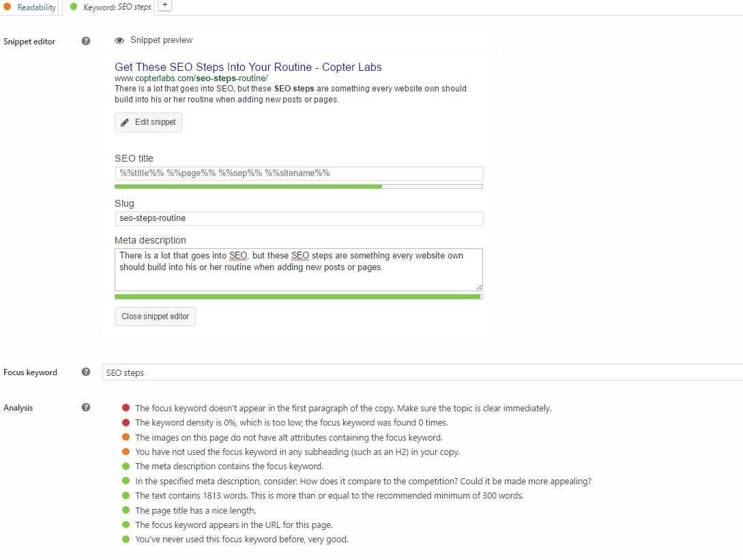Screen dimensions: 743x560
Task: Click green bullet beside page title length message
Action: (126, 510)
